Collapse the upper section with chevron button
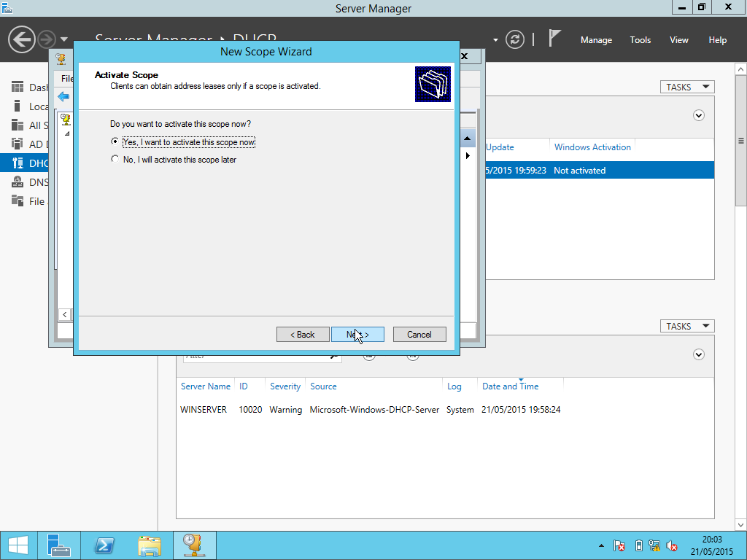This screenshot has height=560, width=747. [x=698, y=115]
